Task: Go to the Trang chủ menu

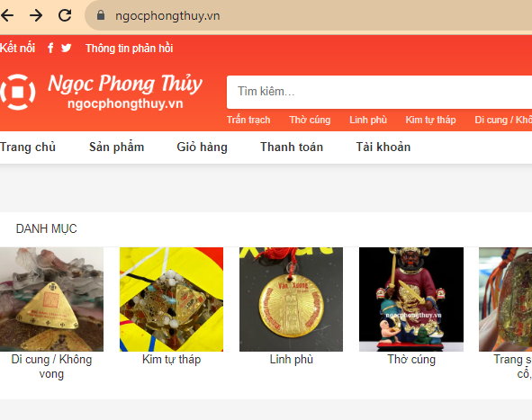Action: pyautogui.click(x=28, y=147)
